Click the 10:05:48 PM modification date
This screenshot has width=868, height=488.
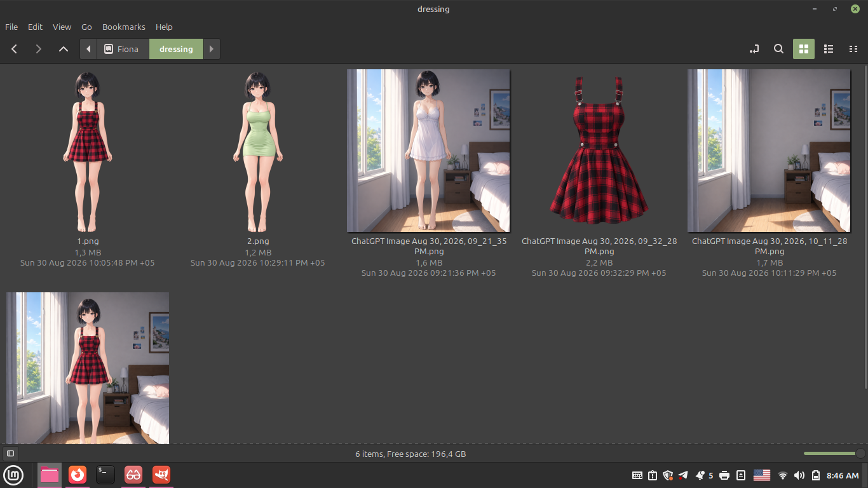pyautogui.click(x=88, y=262)
